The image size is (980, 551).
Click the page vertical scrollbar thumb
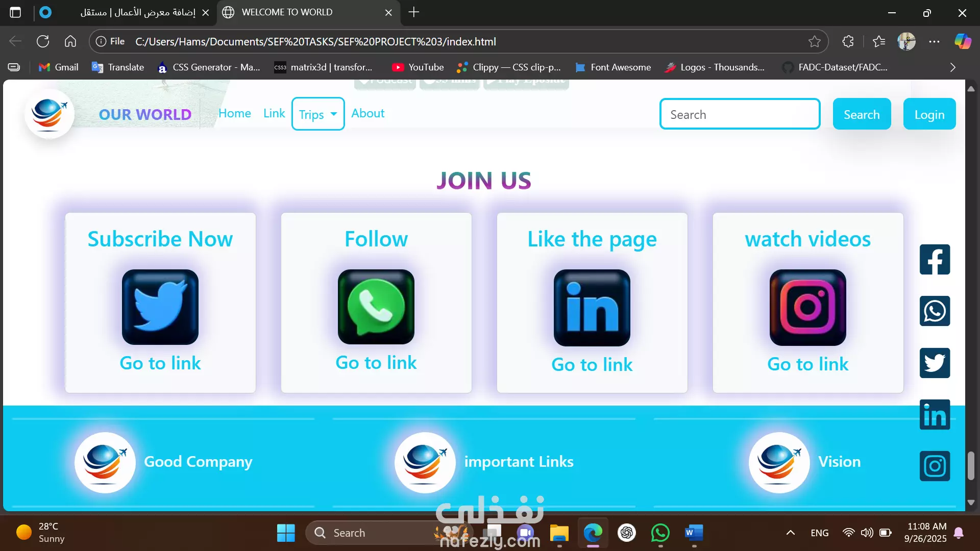pos(971,465)
